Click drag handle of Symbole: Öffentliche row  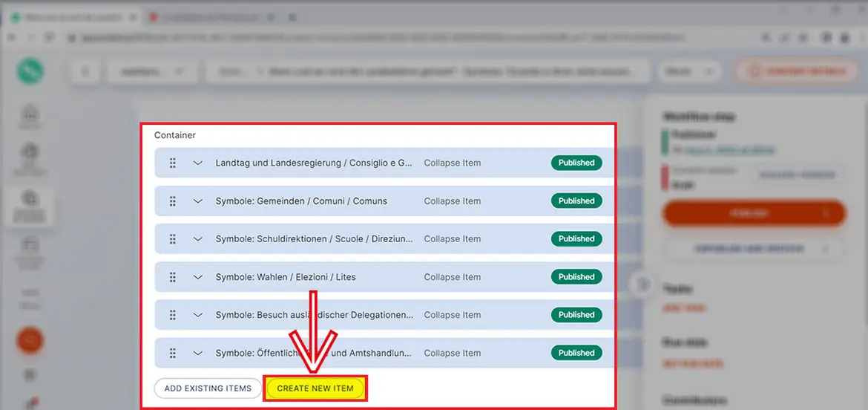pos(172,354)
